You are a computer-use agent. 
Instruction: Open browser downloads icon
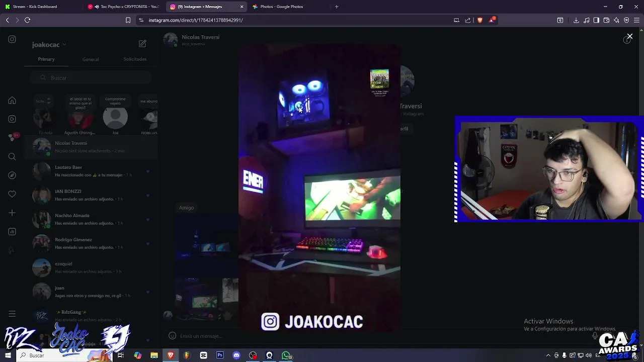point(576,20)
